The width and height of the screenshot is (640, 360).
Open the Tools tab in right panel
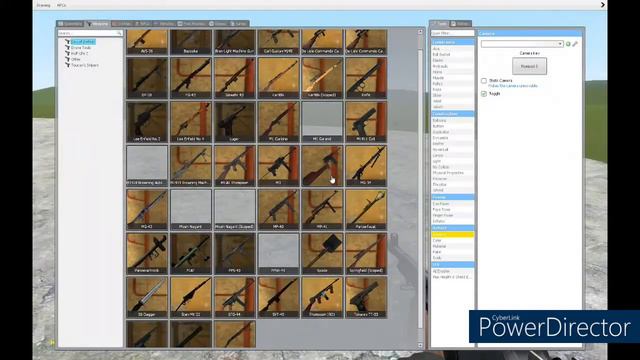tap(440, 24)
